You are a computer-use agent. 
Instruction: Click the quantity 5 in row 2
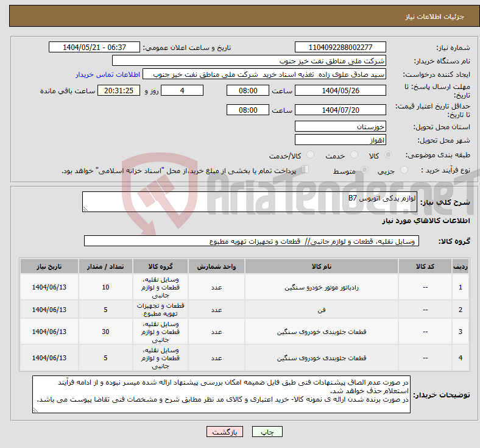(x=105, y=310)
